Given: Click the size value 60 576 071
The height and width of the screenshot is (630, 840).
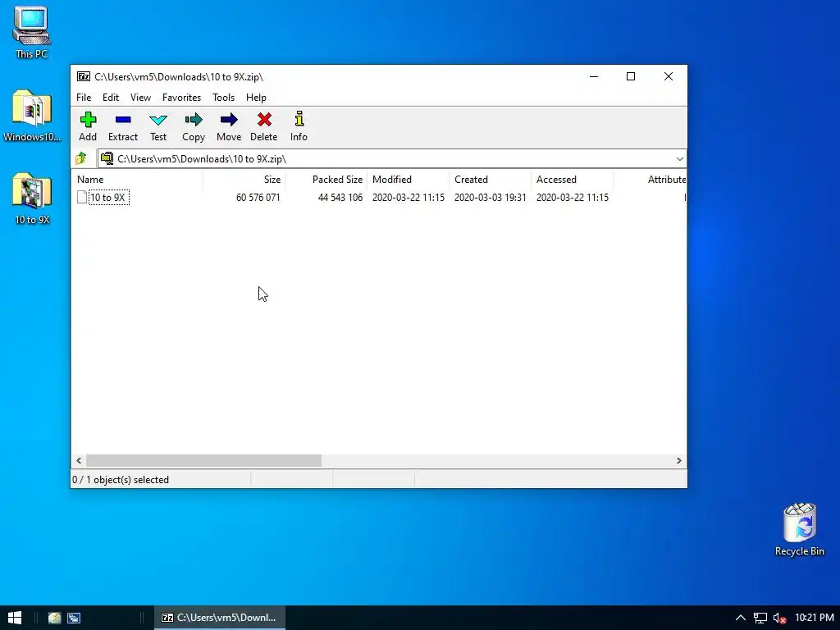Looking at the screenshot, I should point(258,197).
